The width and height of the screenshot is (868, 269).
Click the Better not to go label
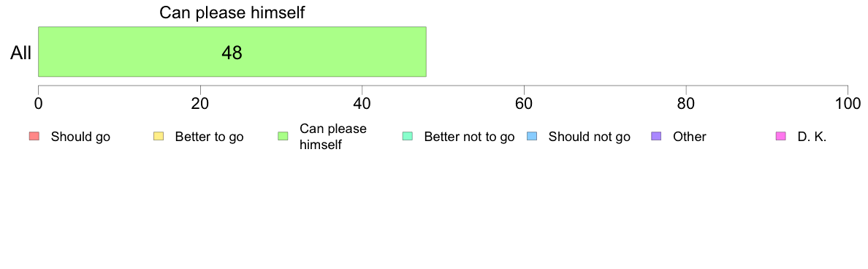click(469, 137)
